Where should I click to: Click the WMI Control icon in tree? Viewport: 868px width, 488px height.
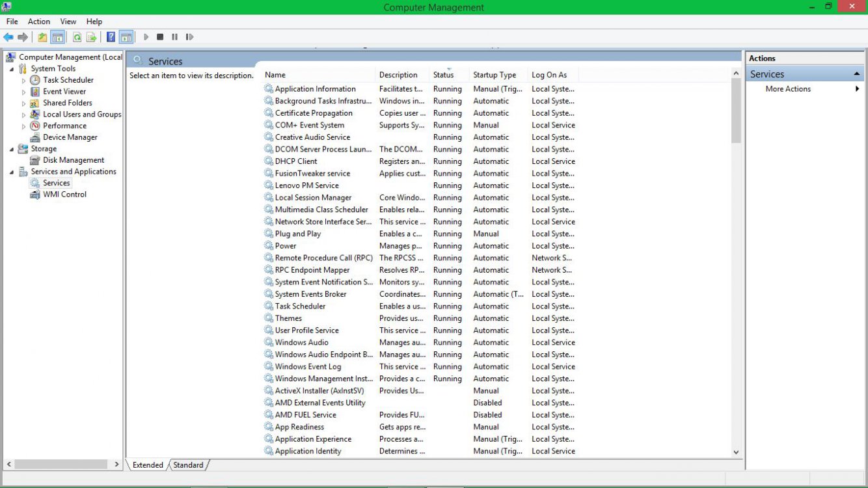(x=35, y=195)
